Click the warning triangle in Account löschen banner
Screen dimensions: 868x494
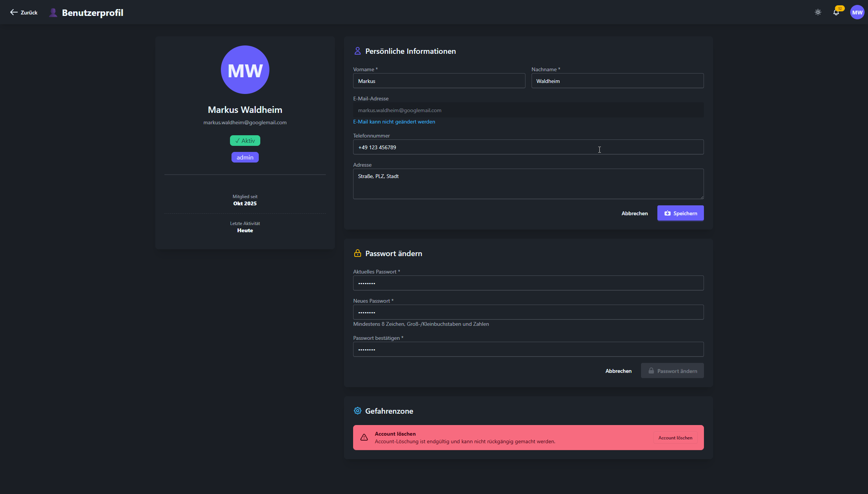[x=364, y=438]
